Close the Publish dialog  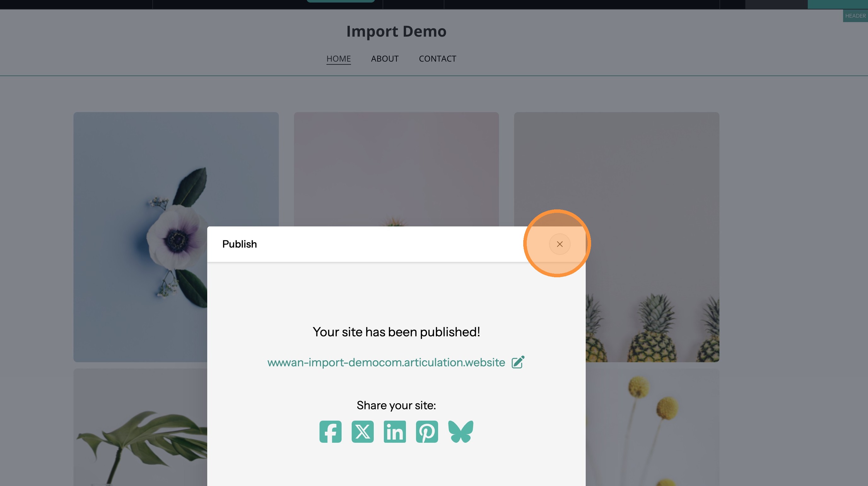559,244
